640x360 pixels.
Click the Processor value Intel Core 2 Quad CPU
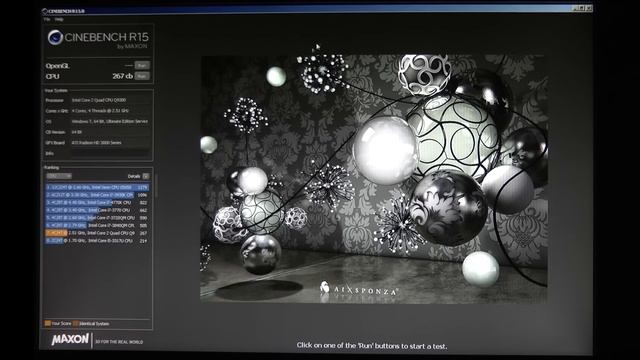coord(99,100)
